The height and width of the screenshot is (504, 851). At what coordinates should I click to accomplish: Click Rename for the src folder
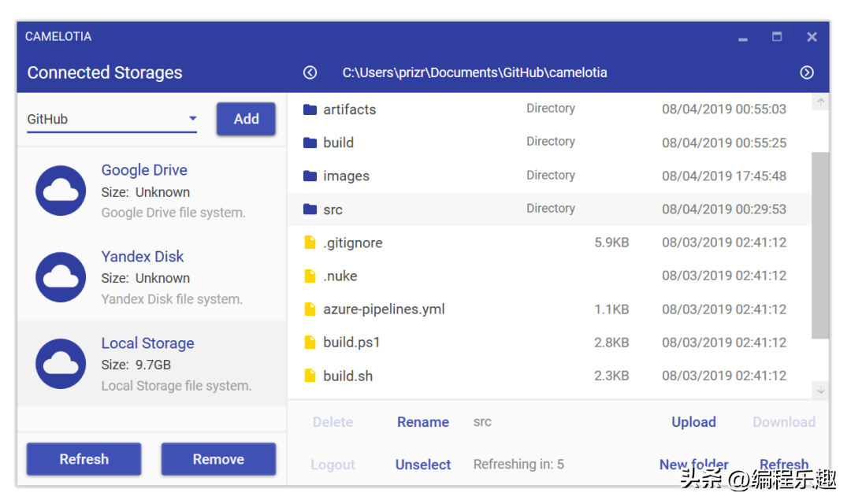423,422
